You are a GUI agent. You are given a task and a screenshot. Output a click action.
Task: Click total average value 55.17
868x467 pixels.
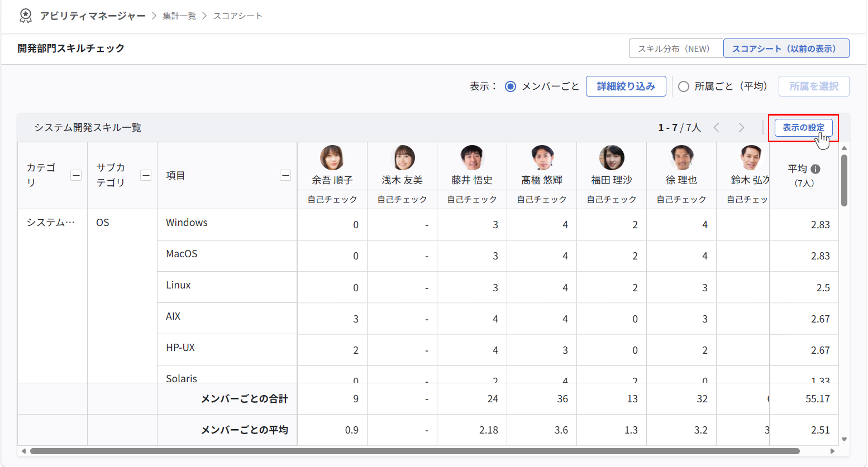tap(817, 399)
